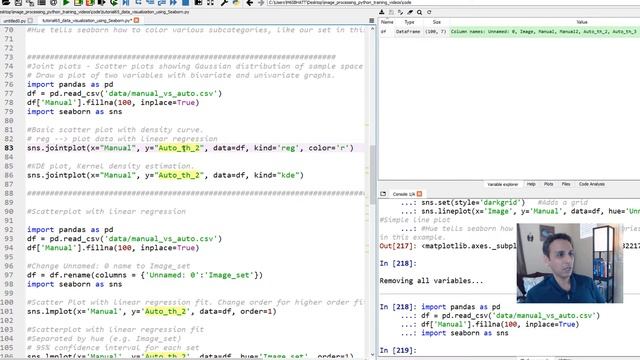The image size is (640, 360).
Task: Sort by the Name column header
Action: 387,22
